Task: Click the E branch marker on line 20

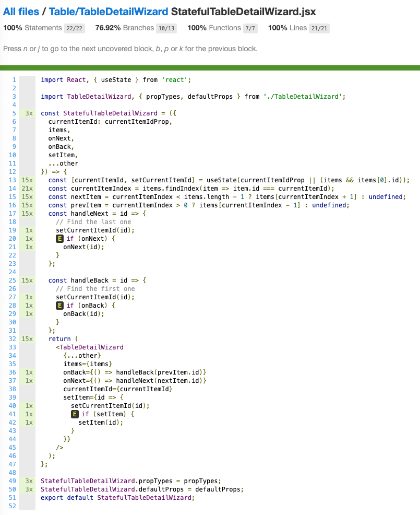Action: point(59,238)
